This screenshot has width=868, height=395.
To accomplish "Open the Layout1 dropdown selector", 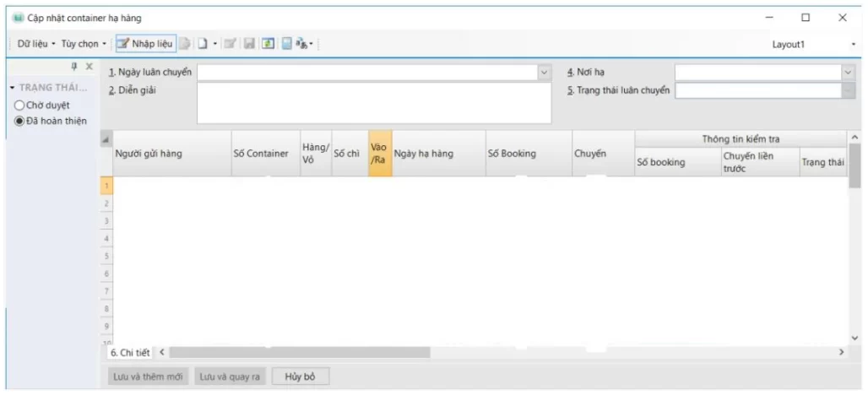I will 853,44.
